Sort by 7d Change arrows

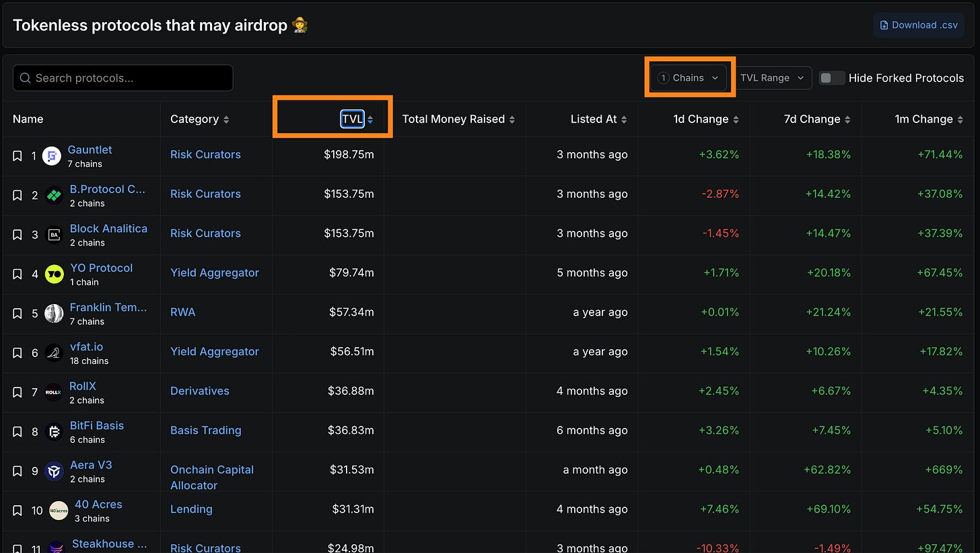click(847, 120)
